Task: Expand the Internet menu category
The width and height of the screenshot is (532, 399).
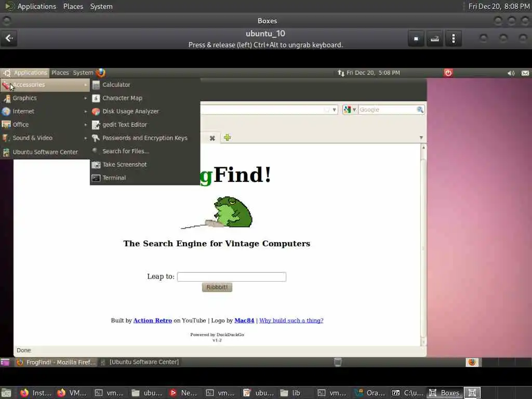Action: coord(45,111)
